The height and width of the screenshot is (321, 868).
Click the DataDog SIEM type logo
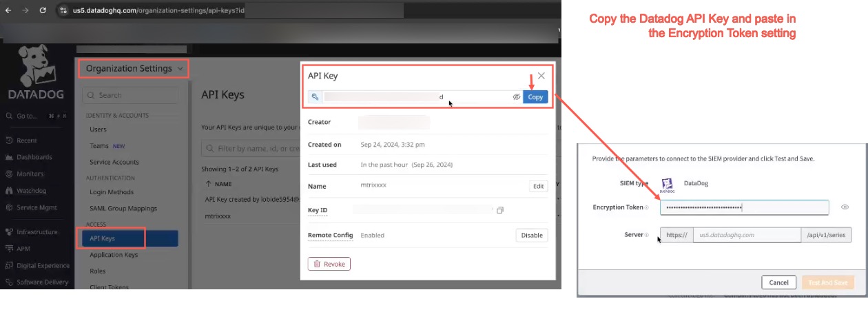(667, 183)
